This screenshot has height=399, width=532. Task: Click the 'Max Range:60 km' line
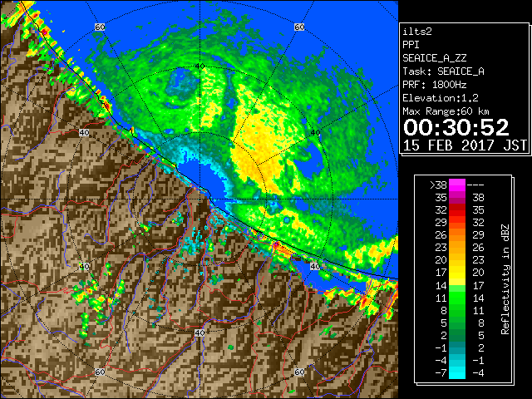tap(446, 111)
